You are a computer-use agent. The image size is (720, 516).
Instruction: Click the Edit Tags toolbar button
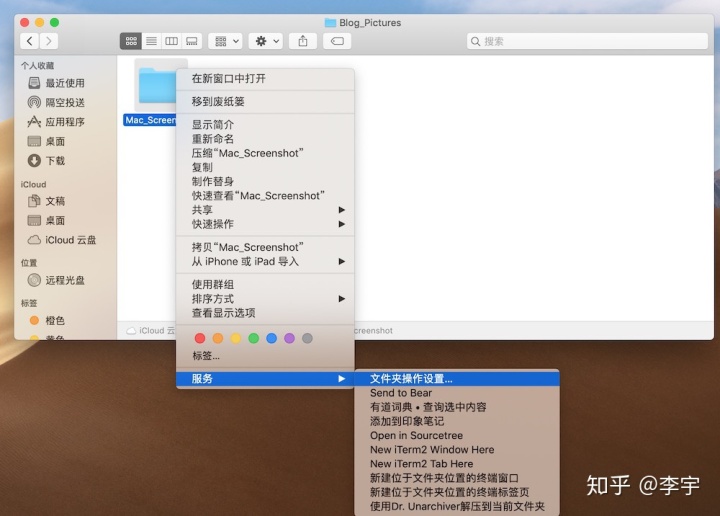point(337,41)
